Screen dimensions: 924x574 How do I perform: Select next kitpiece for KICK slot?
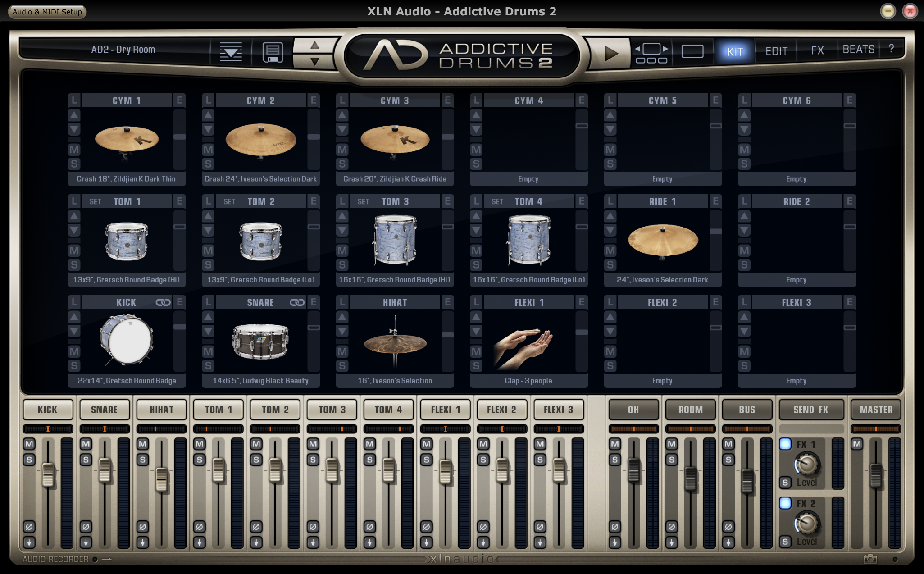(74, 331)
